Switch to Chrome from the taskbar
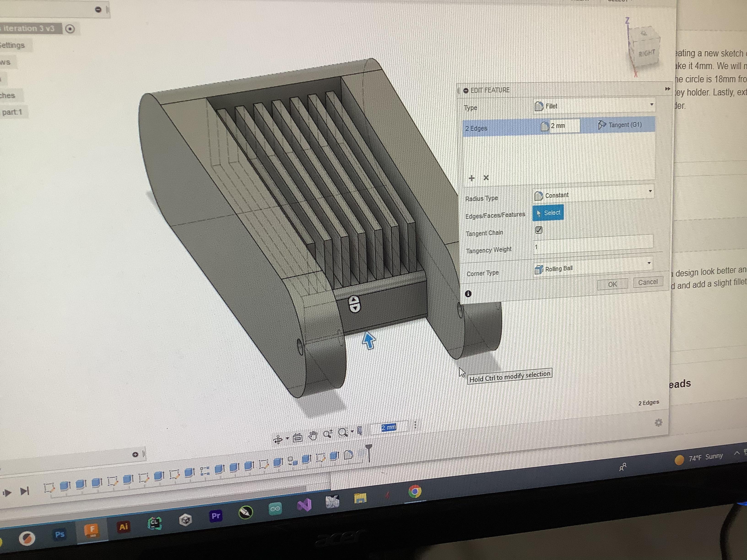 pos(415,491)
